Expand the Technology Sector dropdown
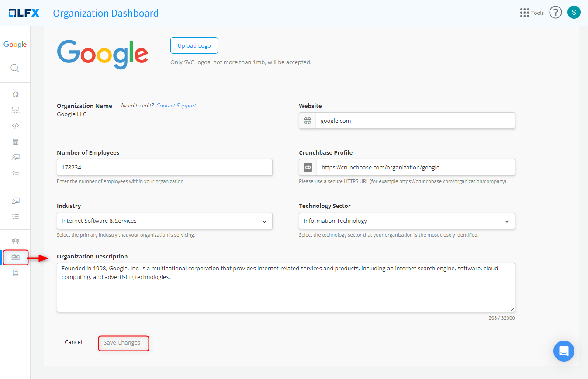The height and width of the screenshot is (379, 588). [407, 221]
